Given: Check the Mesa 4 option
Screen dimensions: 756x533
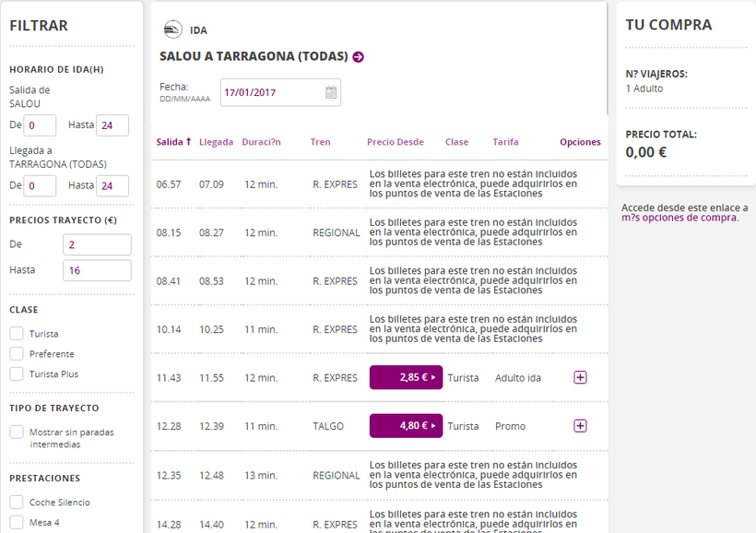Looking at the screenshot, I should tap(17, 523).
